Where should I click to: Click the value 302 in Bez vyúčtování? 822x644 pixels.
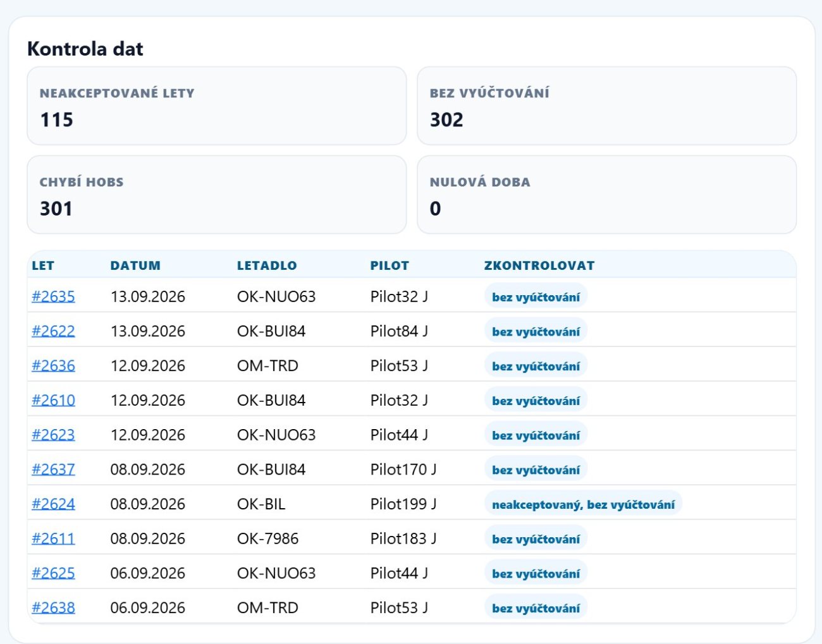[x=446, y=119]
